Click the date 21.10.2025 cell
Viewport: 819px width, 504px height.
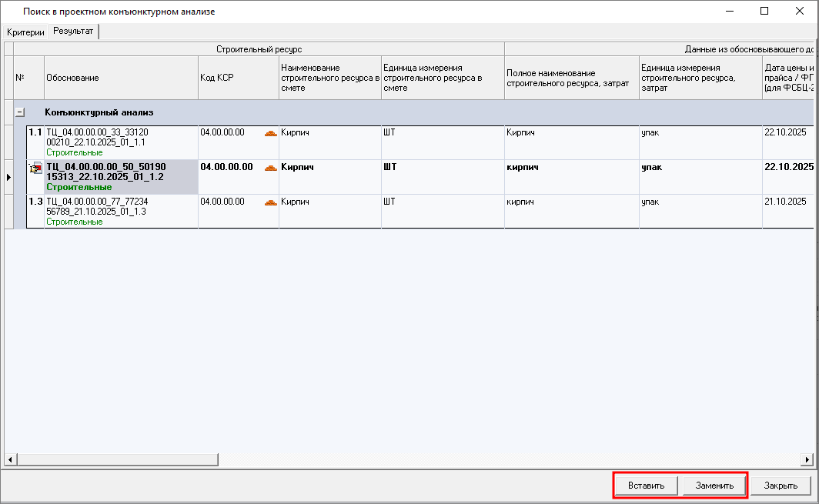[784, 202]
